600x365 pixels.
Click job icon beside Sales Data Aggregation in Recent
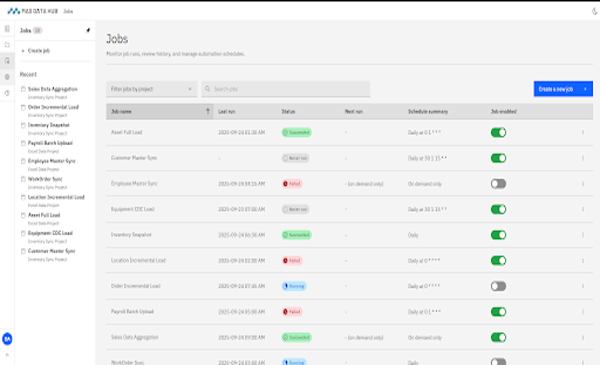click(x=23, y=89)
